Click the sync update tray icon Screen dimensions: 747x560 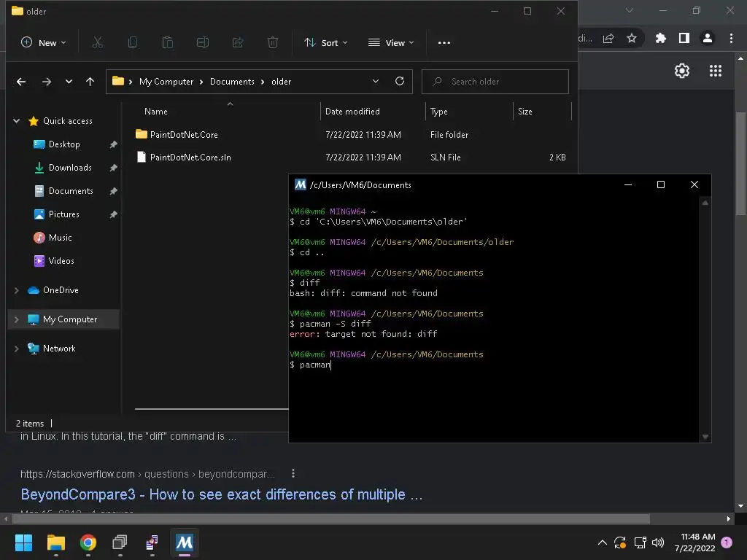pos(620,542)
